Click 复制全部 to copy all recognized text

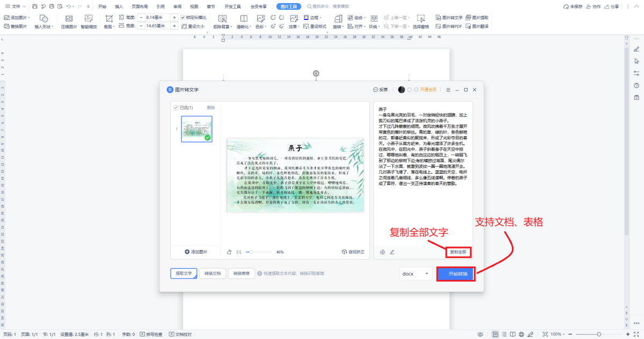(x=458, y=252)
